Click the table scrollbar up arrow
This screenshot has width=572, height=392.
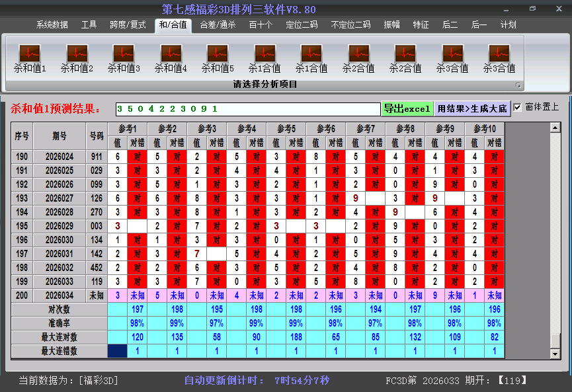point(555,127)
